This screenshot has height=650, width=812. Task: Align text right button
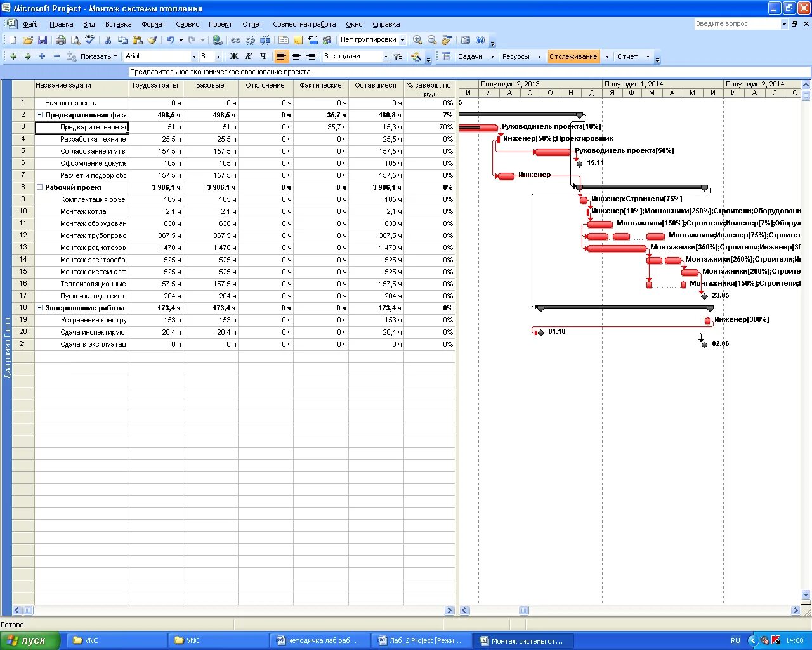311,56
